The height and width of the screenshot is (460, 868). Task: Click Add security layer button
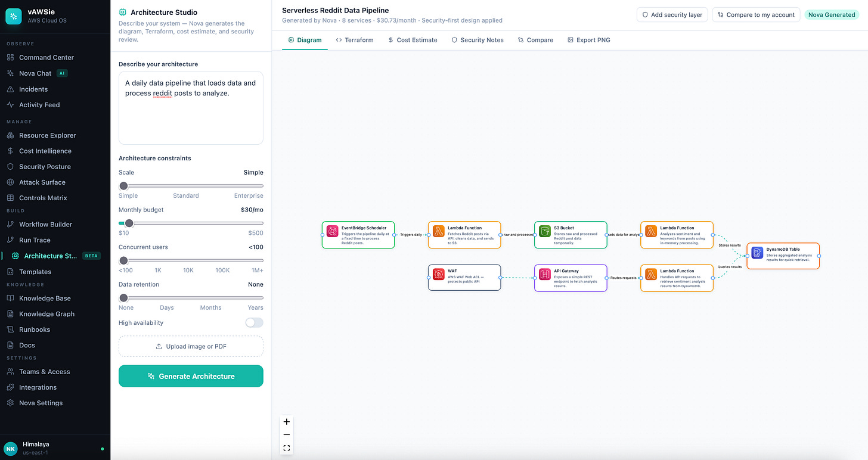[x=672, y=15]
